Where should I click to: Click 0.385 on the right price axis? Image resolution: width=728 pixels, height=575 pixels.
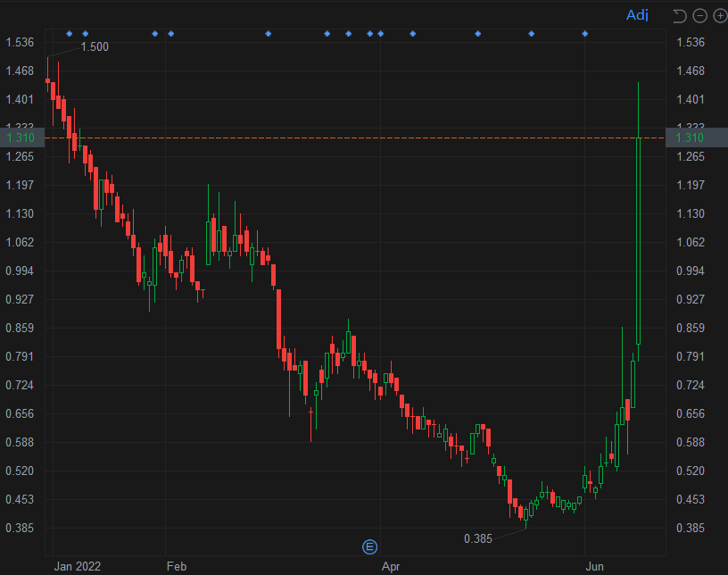tap(691, 528)
